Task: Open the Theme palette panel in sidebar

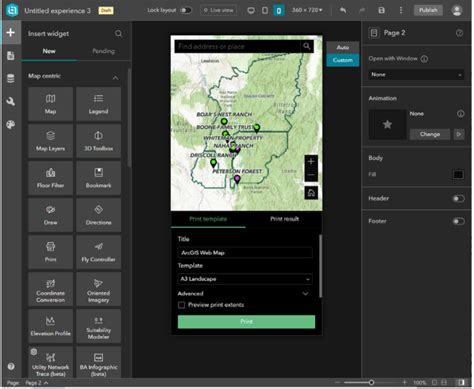Action: point(11,125)
